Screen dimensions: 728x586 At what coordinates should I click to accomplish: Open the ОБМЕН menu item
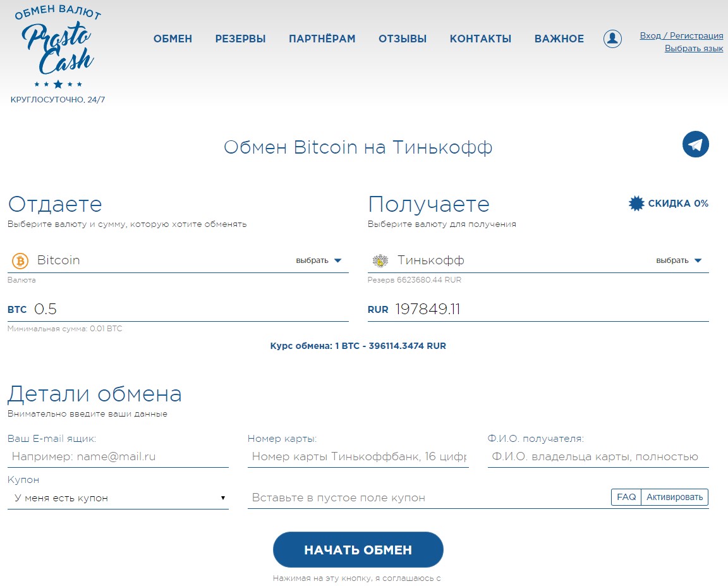point(173,39)
